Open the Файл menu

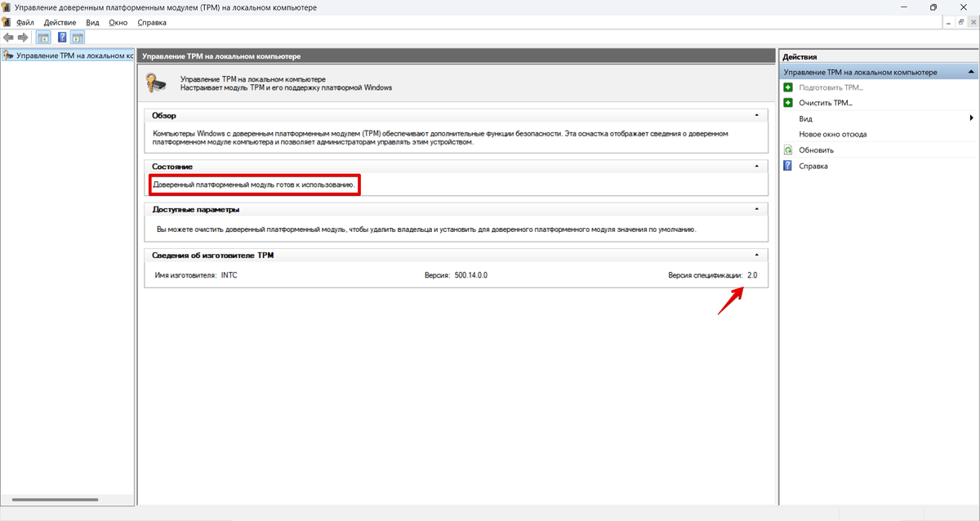(26, 22)
